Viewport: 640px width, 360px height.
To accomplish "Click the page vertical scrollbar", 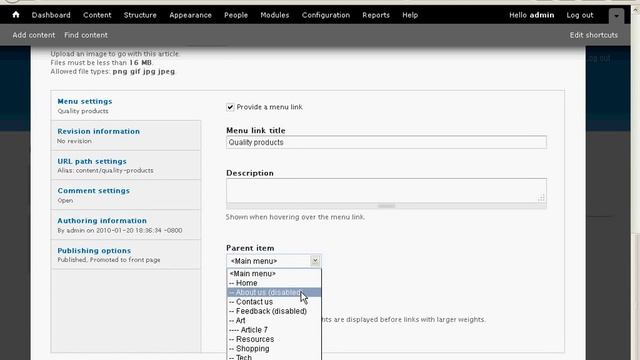I will click(636, 184).
